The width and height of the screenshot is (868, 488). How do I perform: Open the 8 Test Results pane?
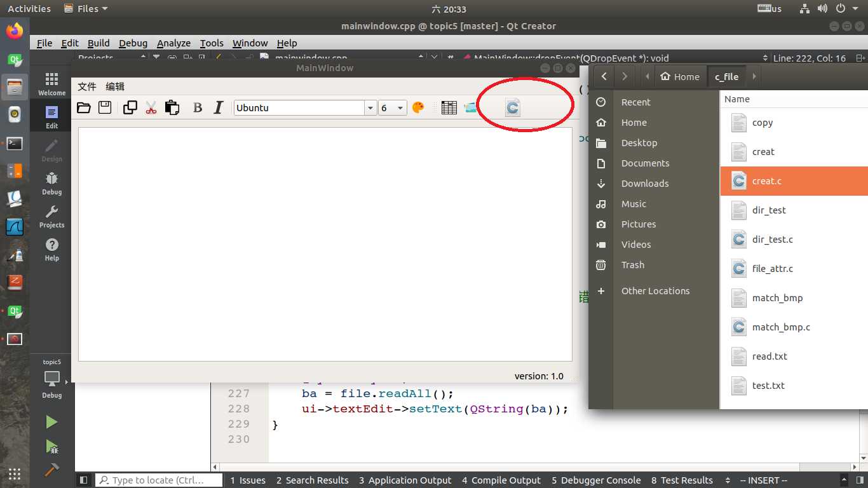point(682,480)
